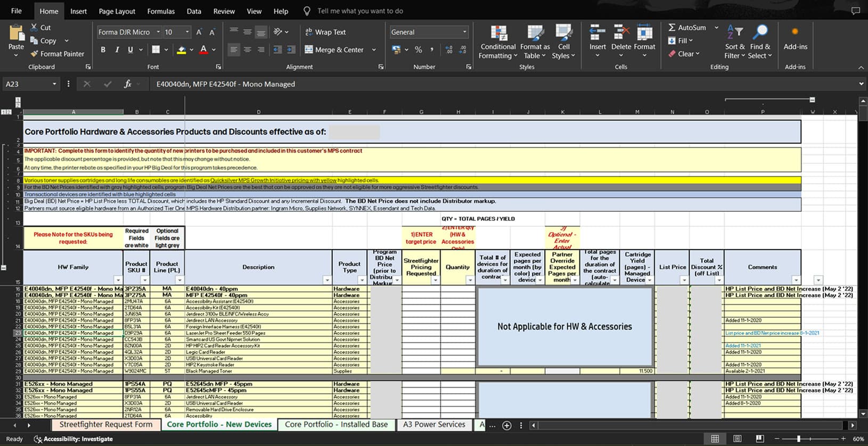Click the Add-ins icon
868x446 pixels.
(795, 32)
